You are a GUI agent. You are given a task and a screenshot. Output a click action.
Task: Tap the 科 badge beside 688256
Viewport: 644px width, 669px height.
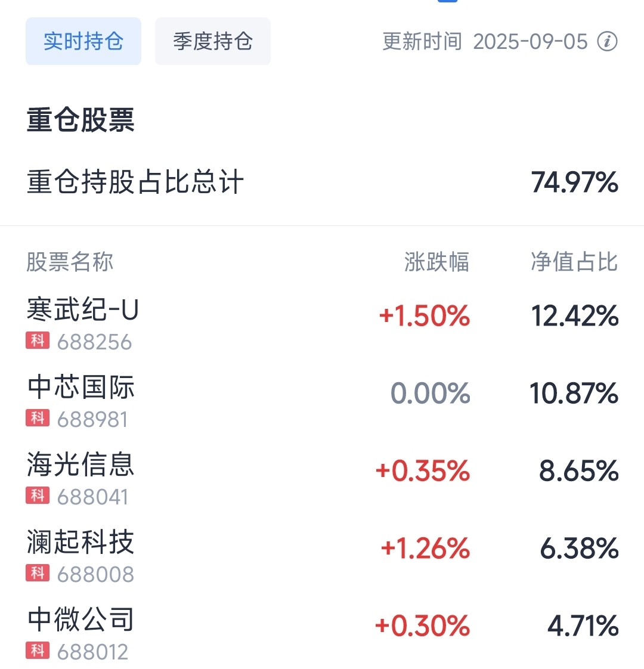(x=38, y=340)
